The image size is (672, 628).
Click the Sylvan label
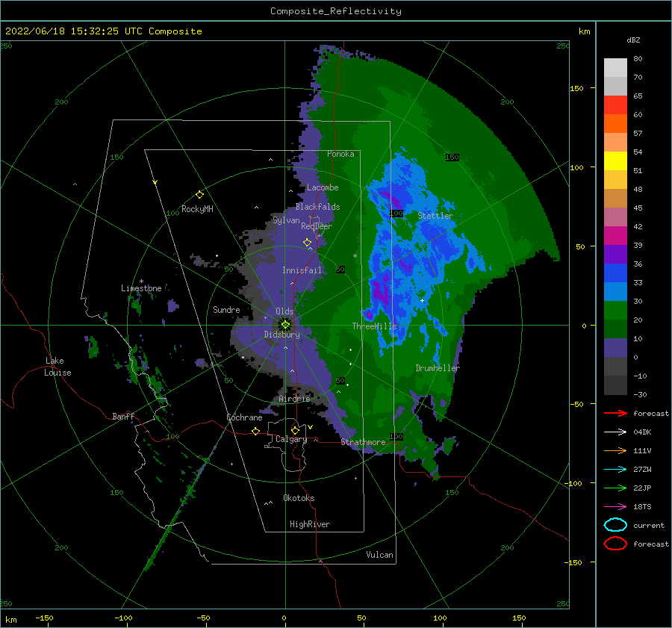[x=286, y=220]
